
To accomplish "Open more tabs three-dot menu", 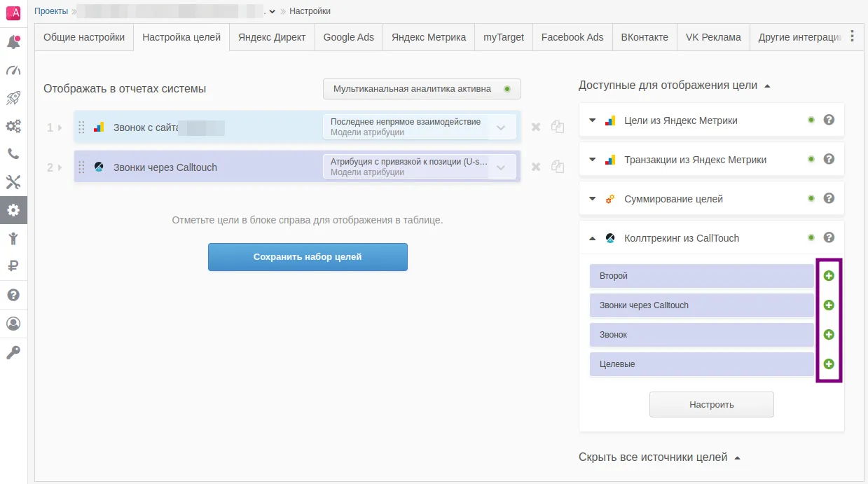I will [x=852, y=36].
